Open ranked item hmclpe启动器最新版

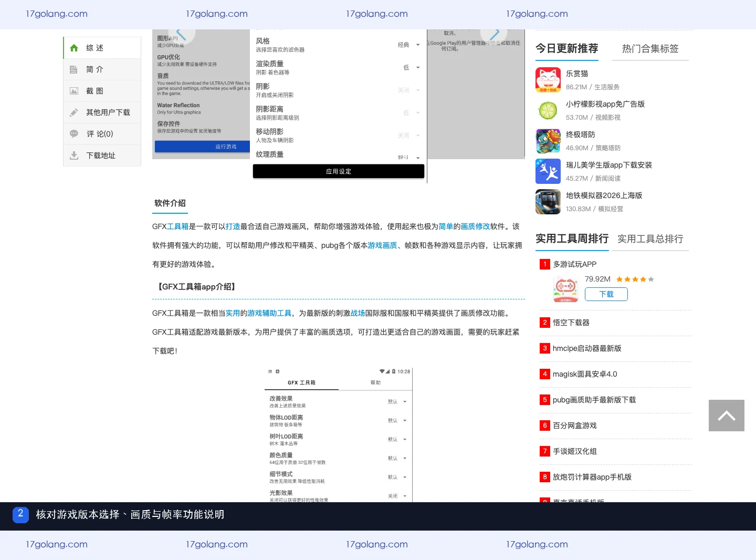pos(587,348)
